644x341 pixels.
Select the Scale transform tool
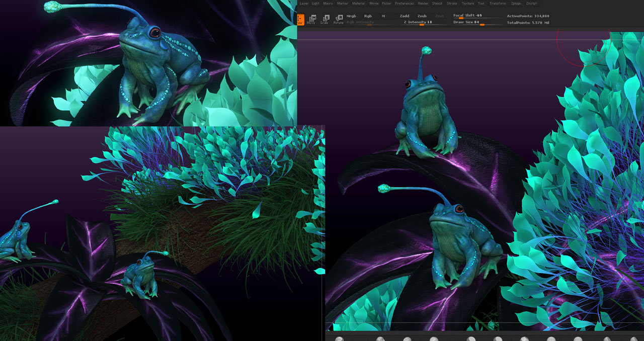[325, 19]
